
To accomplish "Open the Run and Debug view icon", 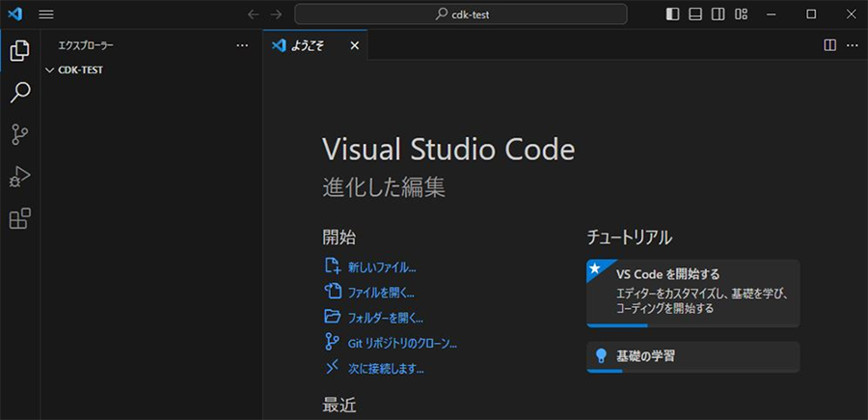I will point(20,177).
